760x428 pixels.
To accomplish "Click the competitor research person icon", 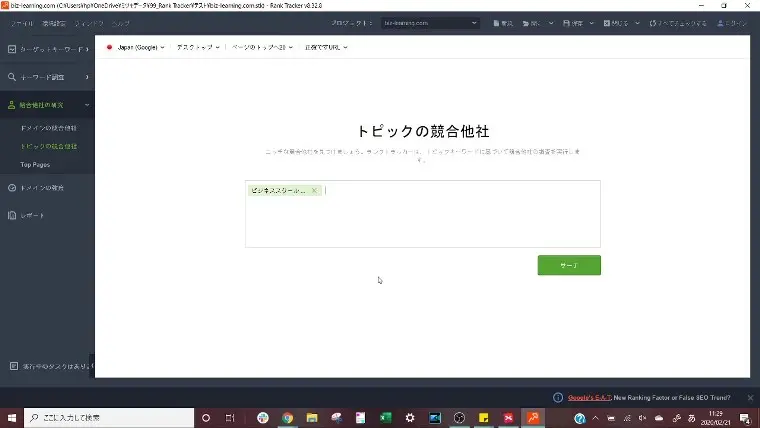I will (11, 104).
